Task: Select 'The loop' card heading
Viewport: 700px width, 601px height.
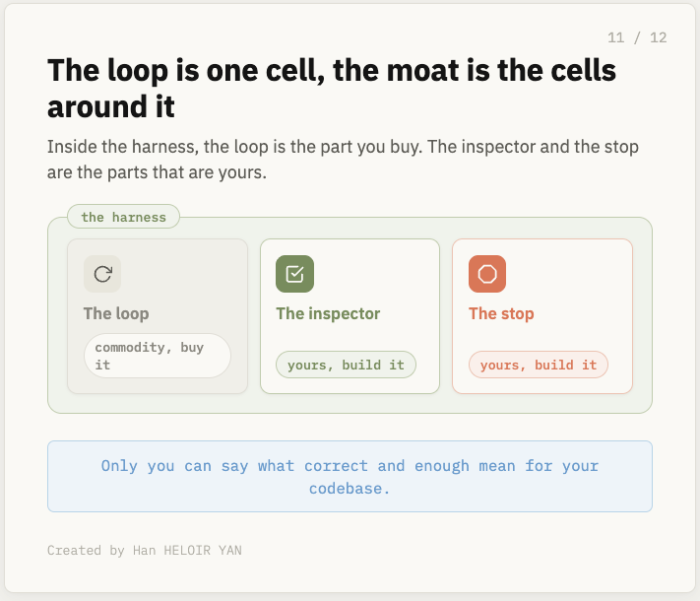Action: click(116, 313)
